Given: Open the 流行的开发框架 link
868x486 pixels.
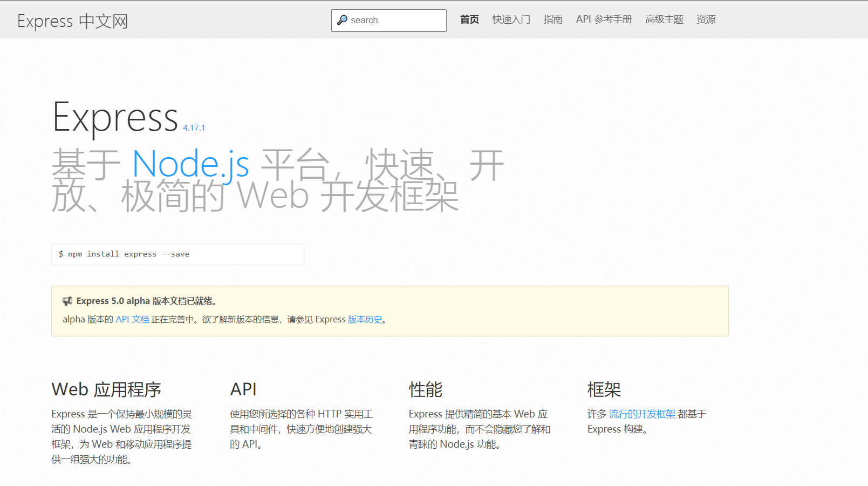Looking at the screenshot, I should [642, 414].
